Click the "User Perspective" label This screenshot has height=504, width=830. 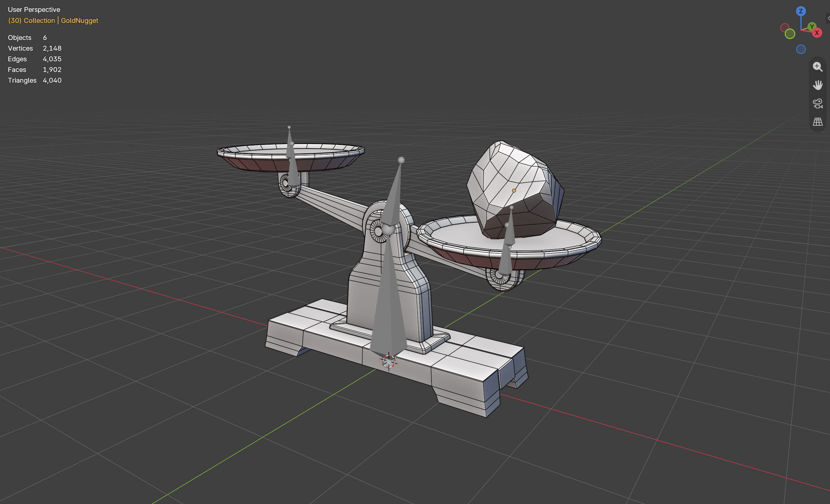pyautogui.click(x=34, y=10)
